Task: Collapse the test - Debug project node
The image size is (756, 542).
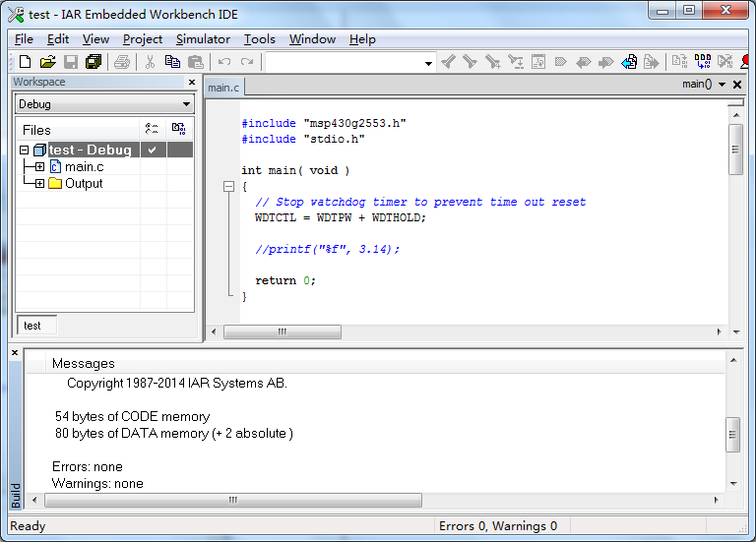Action: (24, 150)
